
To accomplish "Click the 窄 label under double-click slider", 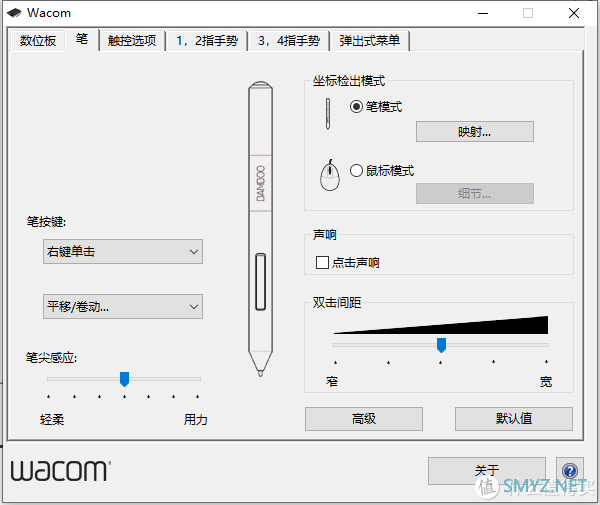I will click(332, 381).
